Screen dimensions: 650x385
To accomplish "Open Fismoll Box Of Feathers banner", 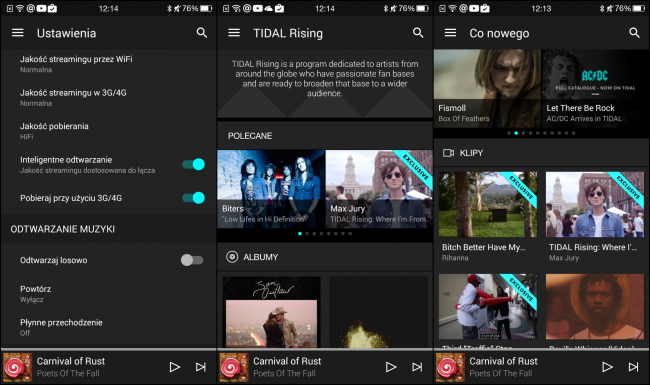I will (487, 88).
